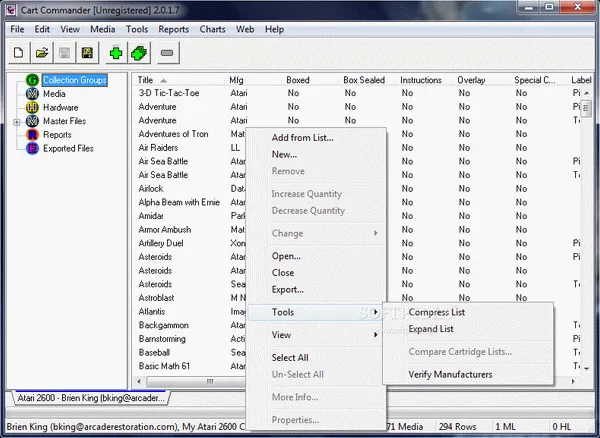Switch to Atari 2600 - Brien King tab
600x438 pixels.
tap(89, 399)
